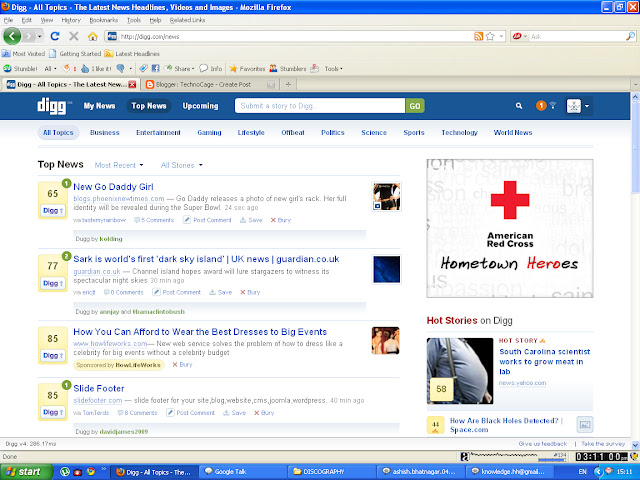
Task: Open the StumbleUpon All topics dropdown
Action: (50, 69)
